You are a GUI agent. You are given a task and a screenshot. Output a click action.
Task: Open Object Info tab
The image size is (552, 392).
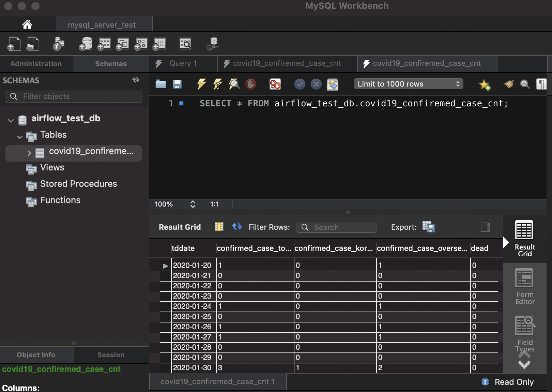[36, 355]
